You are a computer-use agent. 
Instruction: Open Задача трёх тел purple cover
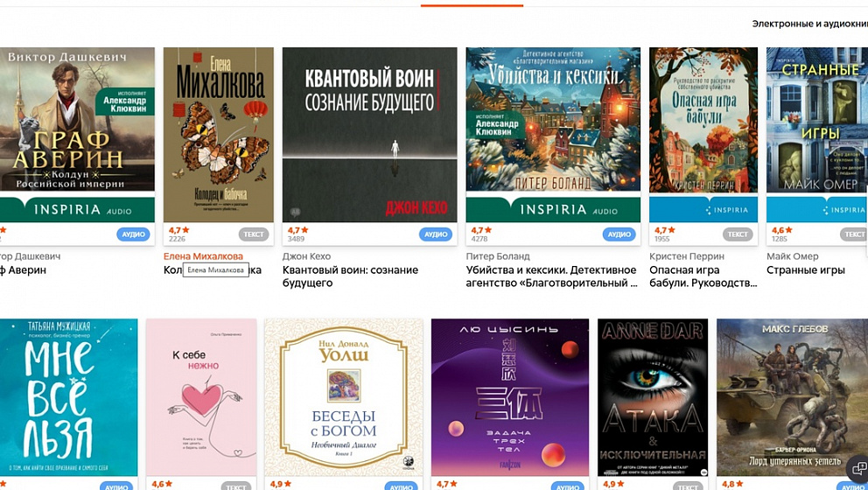pos(510,397)
